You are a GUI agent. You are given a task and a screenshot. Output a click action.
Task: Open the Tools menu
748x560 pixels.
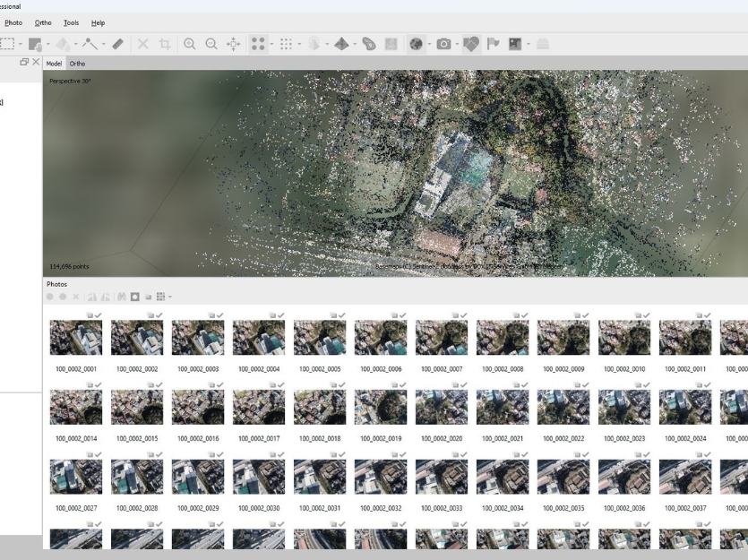click(71, 22)
